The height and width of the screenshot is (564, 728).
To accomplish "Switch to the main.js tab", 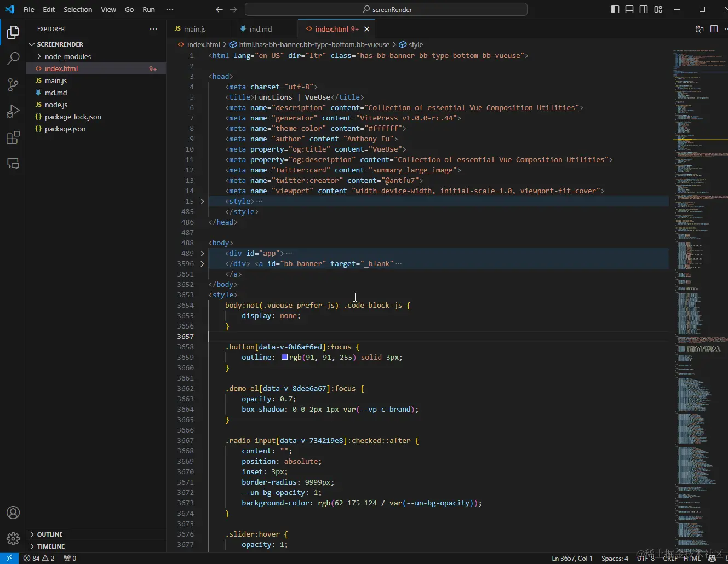I will pyautogui.click(x=194, y=29).
